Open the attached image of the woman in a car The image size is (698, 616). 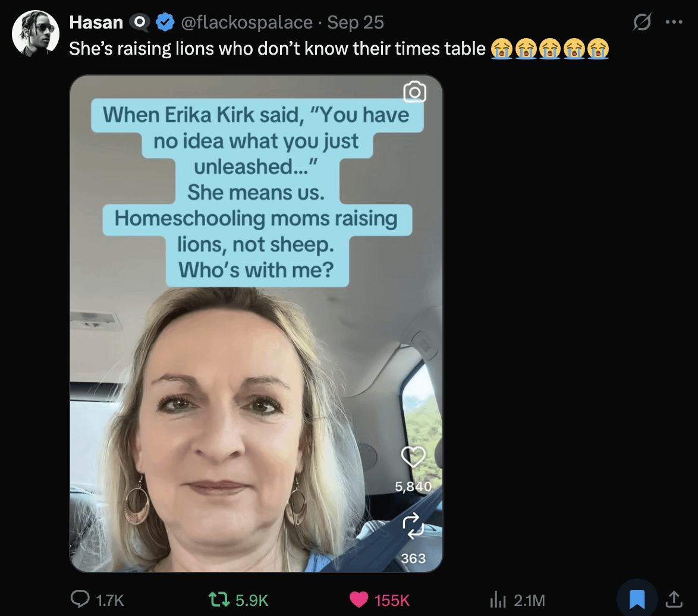[256, 386]
